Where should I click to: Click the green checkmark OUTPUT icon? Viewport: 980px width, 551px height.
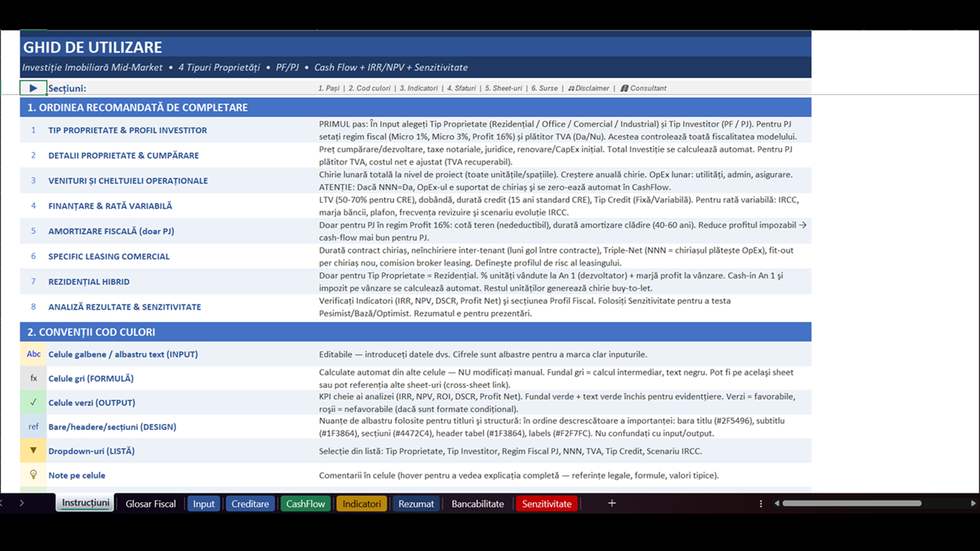click(x=34, y=403)
